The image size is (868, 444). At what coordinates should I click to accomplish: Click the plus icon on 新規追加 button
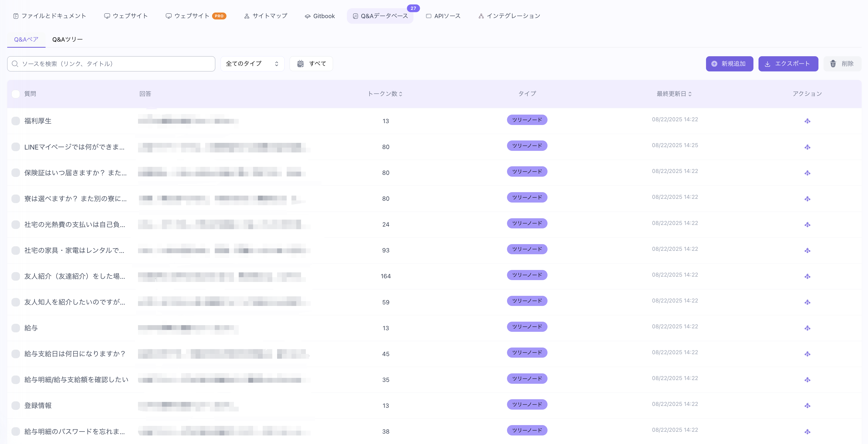tap(714, 64)
